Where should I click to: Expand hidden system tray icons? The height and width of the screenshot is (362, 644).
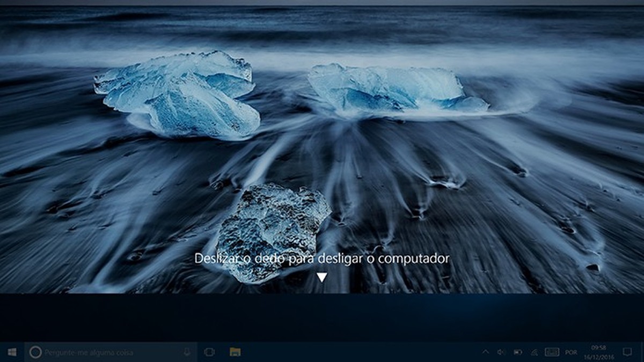pos(486,351)
